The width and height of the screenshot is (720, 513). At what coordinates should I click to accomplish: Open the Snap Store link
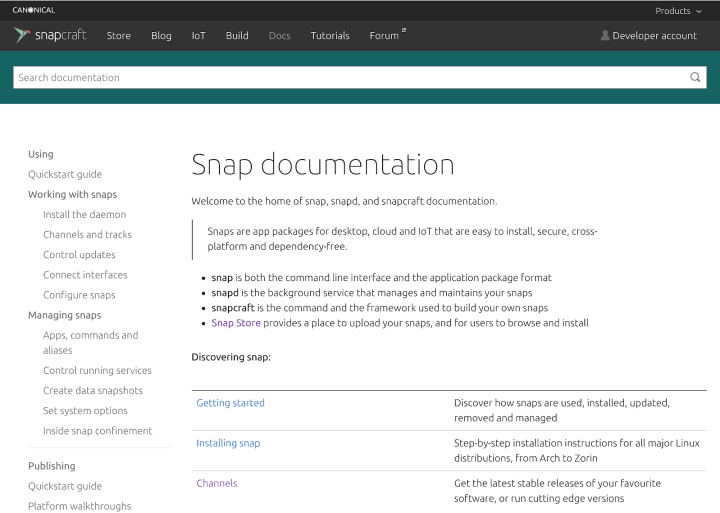point(236,323)
